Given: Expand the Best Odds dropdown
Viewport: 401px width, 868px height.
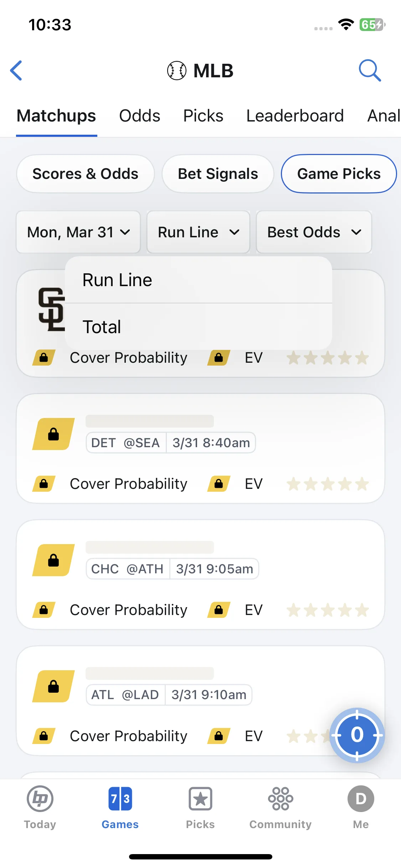Looking at the screenshot, I should [x=314, y=232].
